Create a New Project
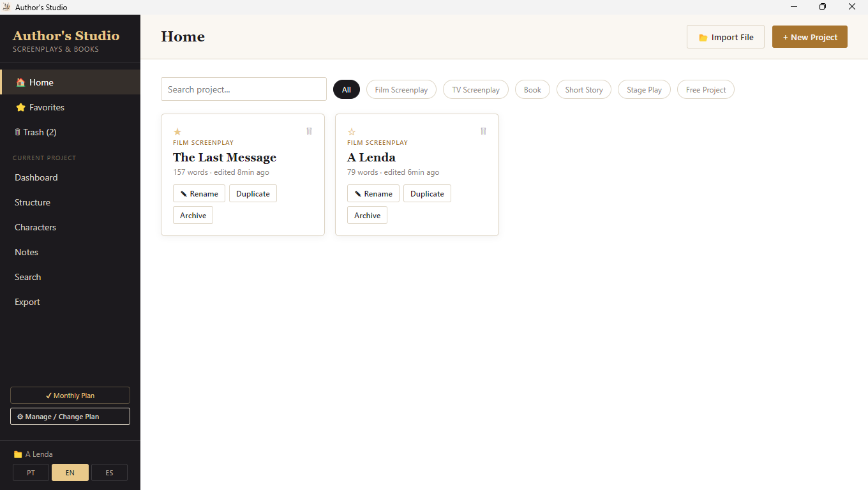Image resolution: width=868 pixels, height=490 pixels. click(810, 37)
